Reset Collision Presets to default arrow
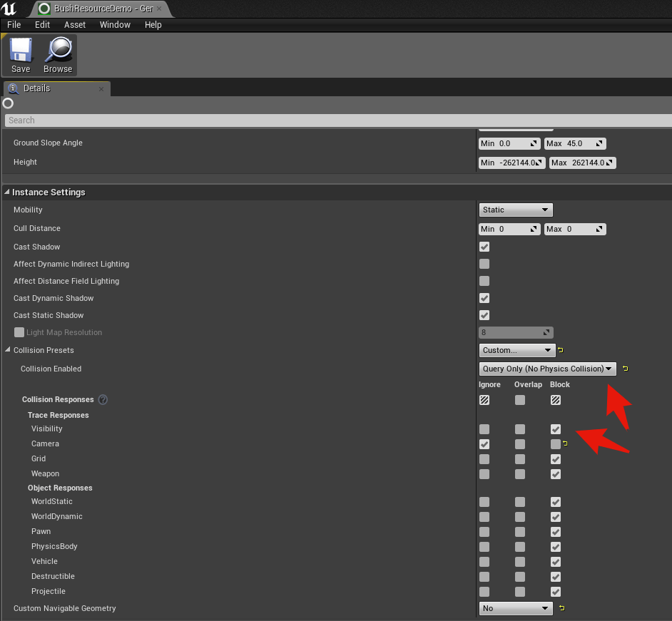The image size is (672, 621). [561, 350]
